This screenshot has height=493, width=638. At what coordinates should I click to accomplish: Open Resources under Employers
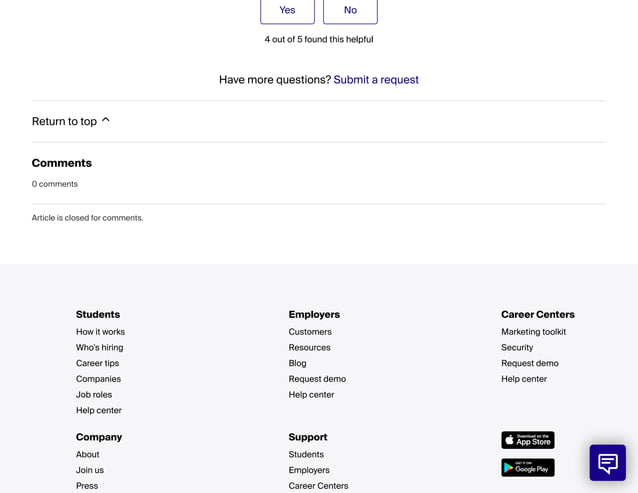coord(310,347)
